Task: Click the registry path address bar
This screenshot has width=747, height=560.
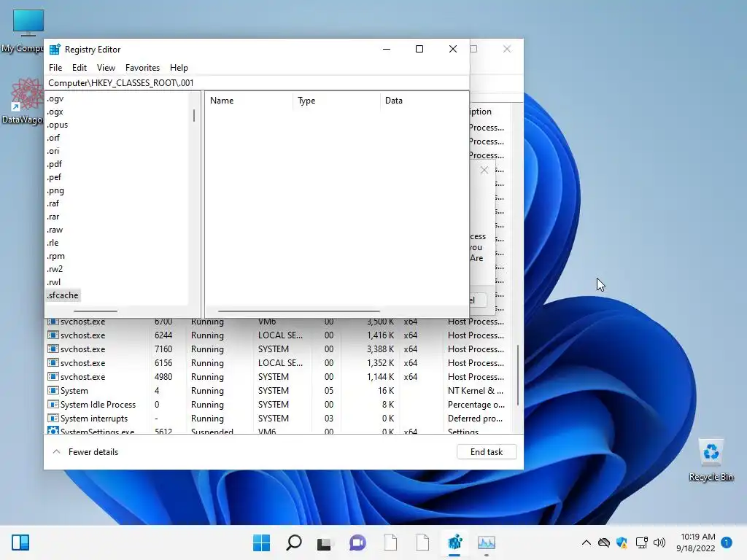Action: pyautogui.click(x=257, y=83)
